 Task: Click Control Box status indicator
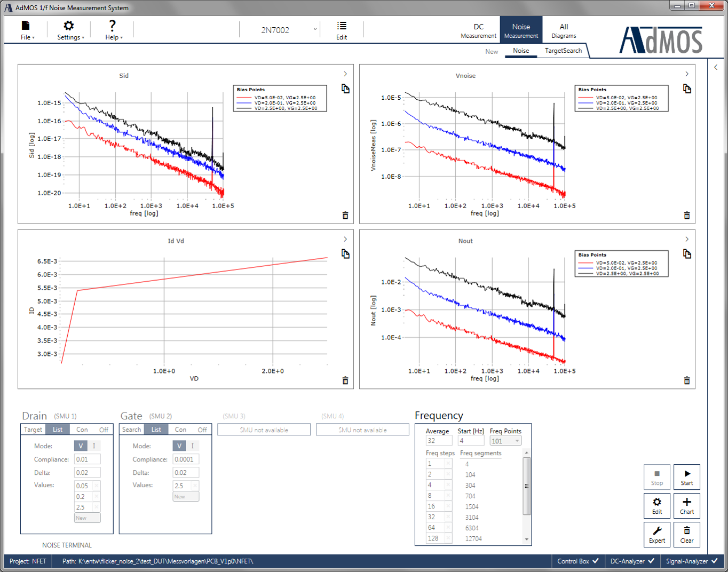(578, 561)
